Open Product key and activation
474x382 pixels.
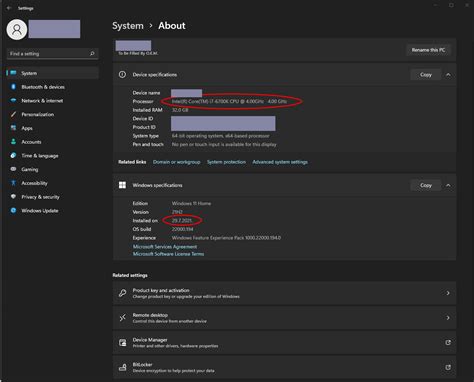pyautogui.click(x=284, y=293)
